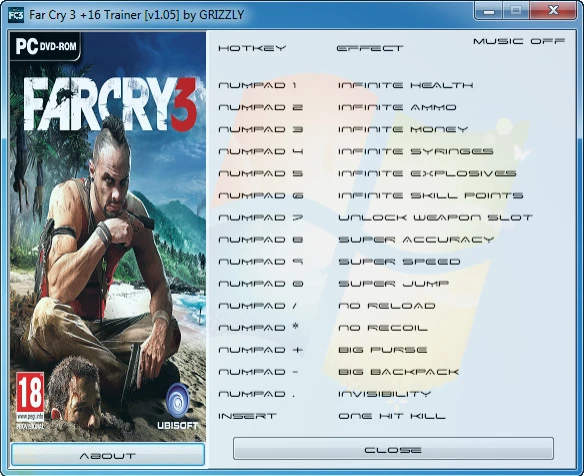This screenshot has height=476, width=584.
Task: Click the 'Numpad 0' hotkey label
Action: (261, 283)
